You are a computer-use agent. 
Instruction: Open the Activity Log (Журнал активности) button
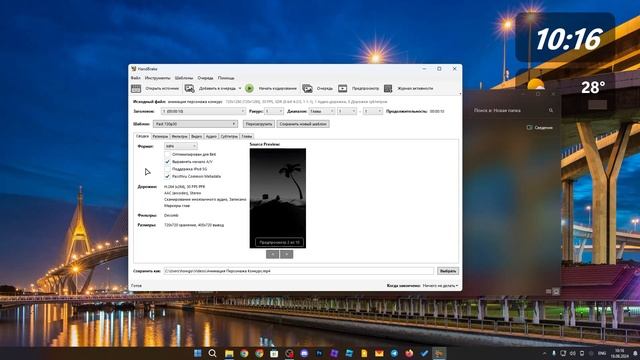409,88
